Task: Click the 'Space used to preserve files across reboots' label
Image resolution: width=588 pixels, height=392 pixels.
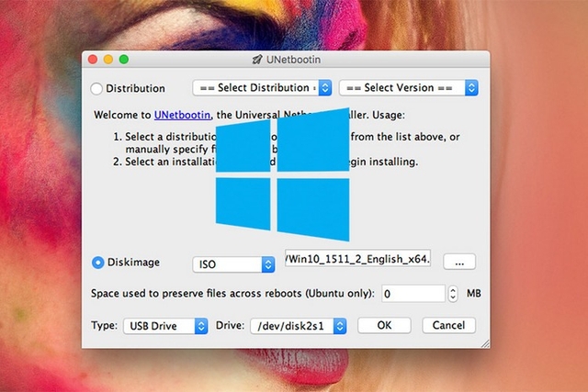Action: [232, 294]
